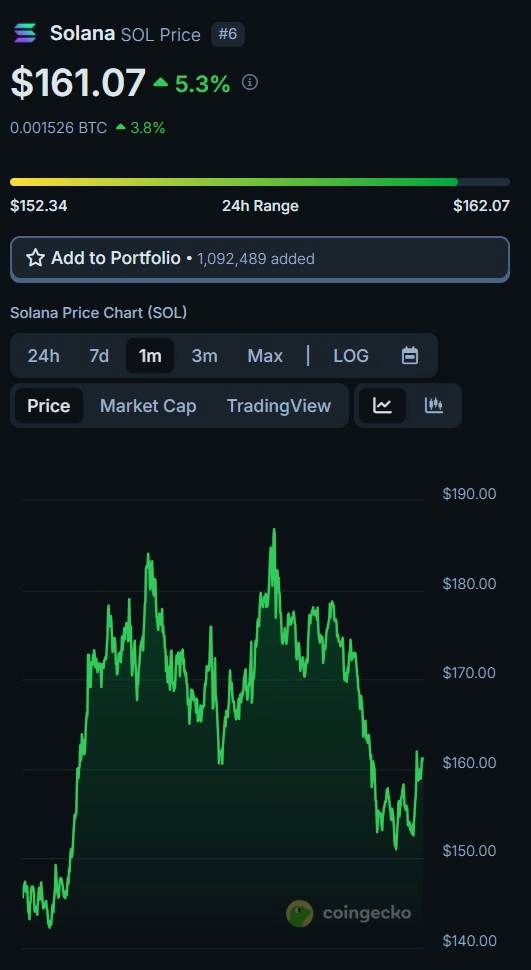Screen dimensions: 531x970
Task: Click the star icon in Add to Portfolio
Action: 35,258
